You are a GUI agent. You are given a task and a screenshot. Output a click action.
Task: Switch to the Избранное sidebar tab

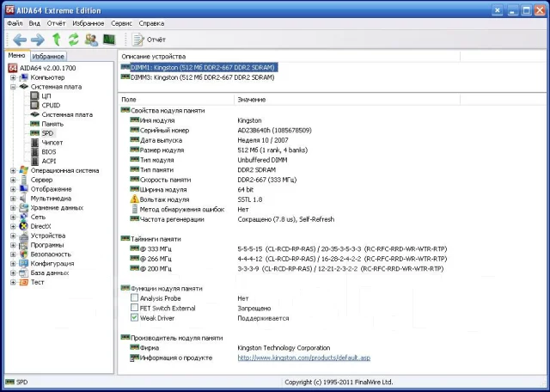pyautogui.click(x=48, y=56)
